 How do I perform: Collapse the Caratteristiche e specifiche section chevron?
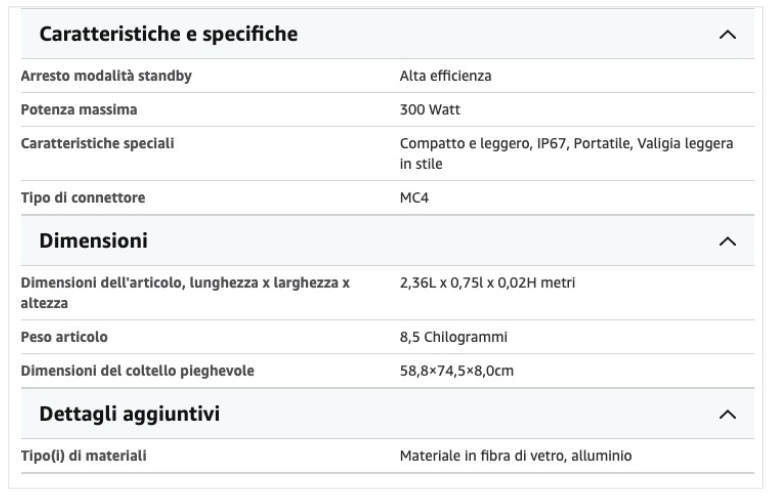[x=727, y=34]
